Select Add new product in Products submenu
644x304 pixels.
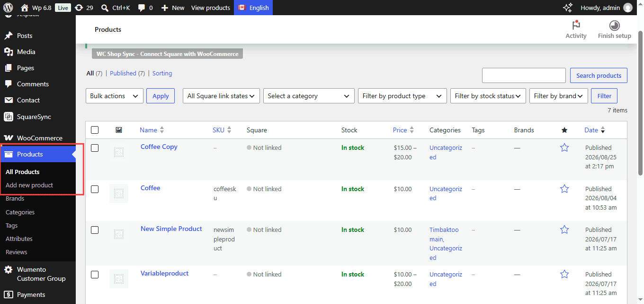click(29, 185)
